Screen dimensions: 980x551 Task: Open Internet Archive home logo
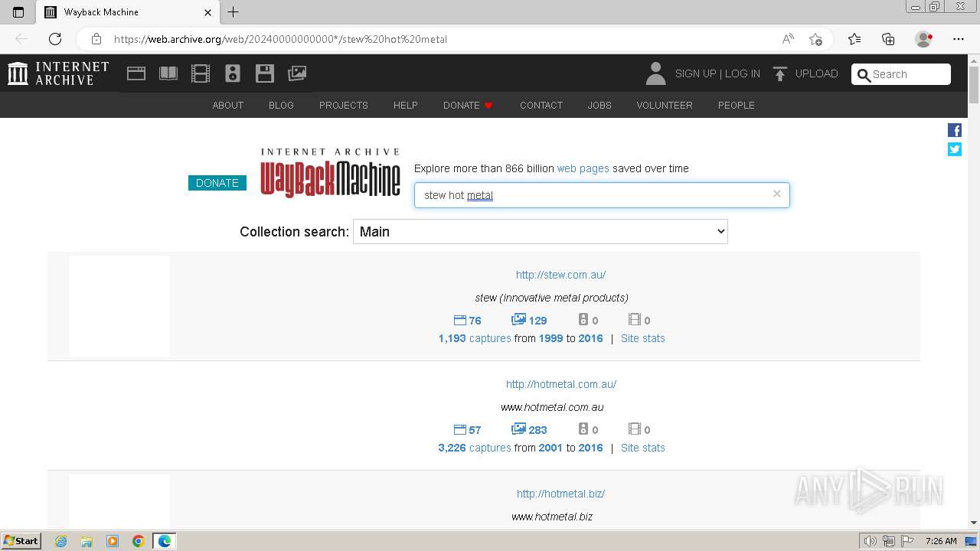[58, 73]
